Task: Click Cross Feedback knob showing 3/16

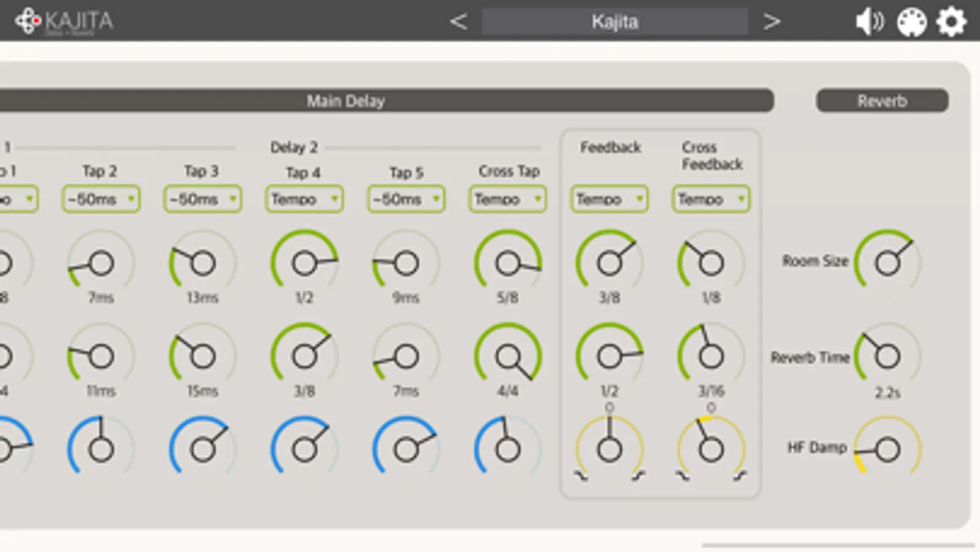Action: (711, 356)
